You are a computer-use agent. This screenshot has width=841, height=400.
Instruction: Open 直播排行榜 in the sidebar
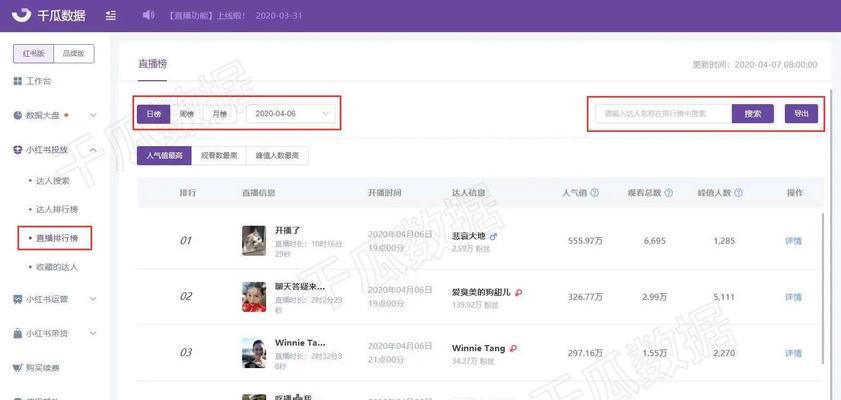(57, 238)
